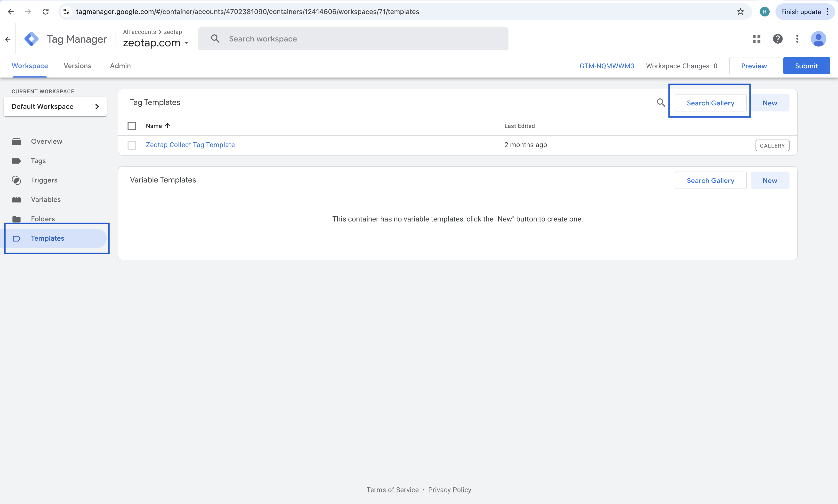Screen dimensions: 838x504
Task: Open the help question mark icon
Action: (x=778, y=39)
